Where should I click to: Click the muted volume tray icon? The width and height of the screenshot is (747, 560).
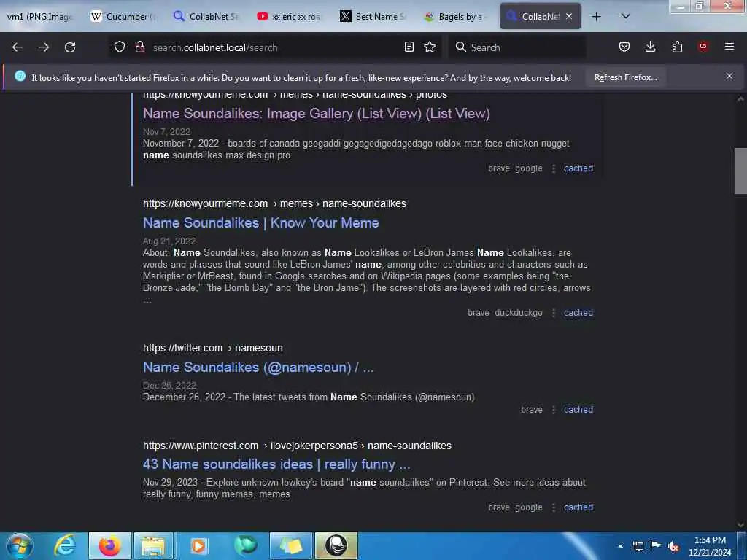(x=673, y=547)
